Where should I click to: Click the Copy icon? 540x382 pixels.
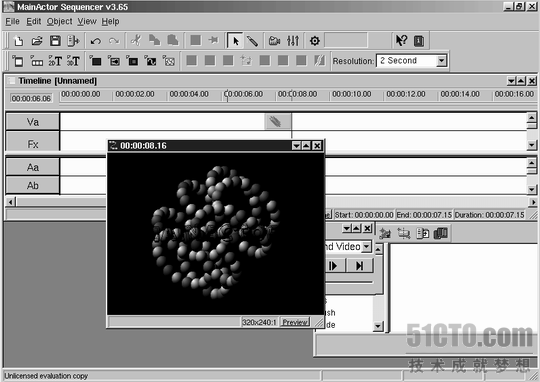pos(154,41)
